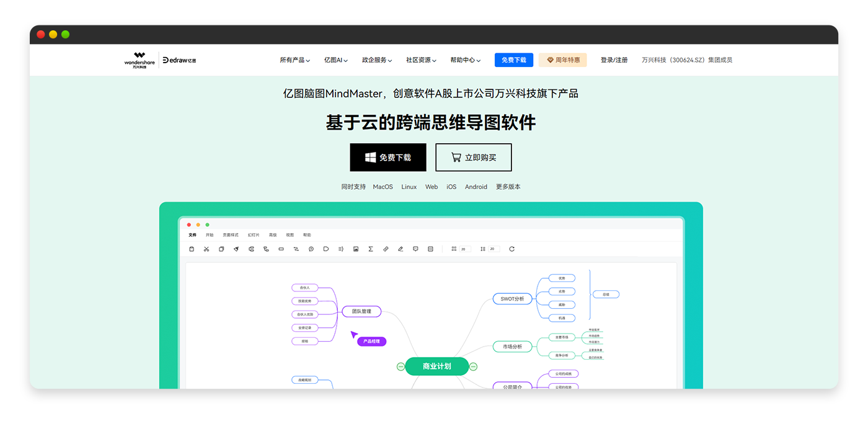This screenshot has height=434, width=868.
Task: Click the boundary tag icon
Action: [326, 249]
